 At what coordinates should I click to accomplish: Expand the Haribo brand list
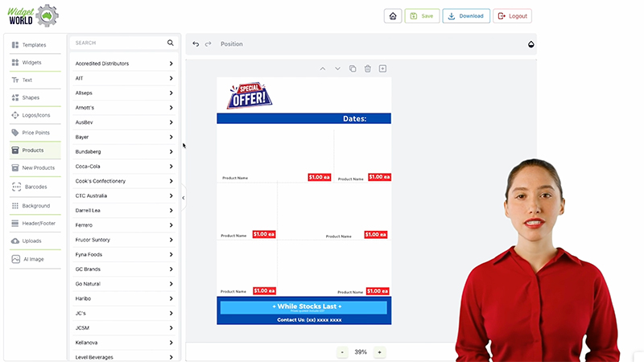124,298
